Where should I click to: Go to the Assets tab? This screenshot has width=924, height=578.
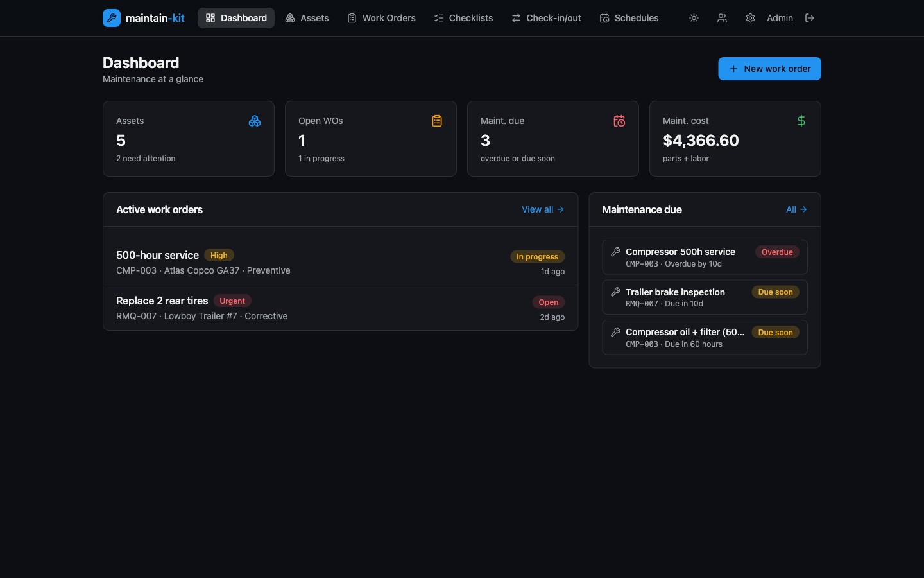coord(307,18)
